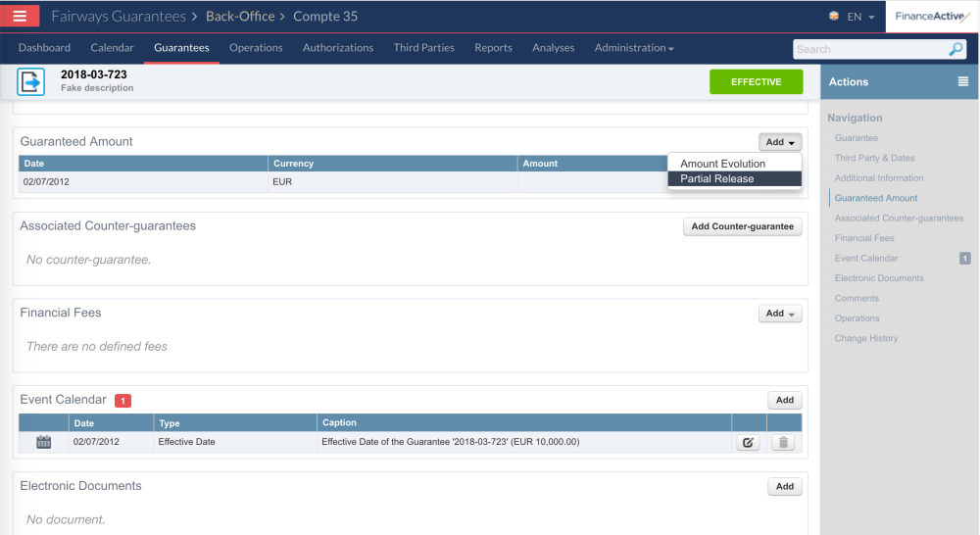Click the Fairways Guarantees breadcrumb

pos(119,17)
